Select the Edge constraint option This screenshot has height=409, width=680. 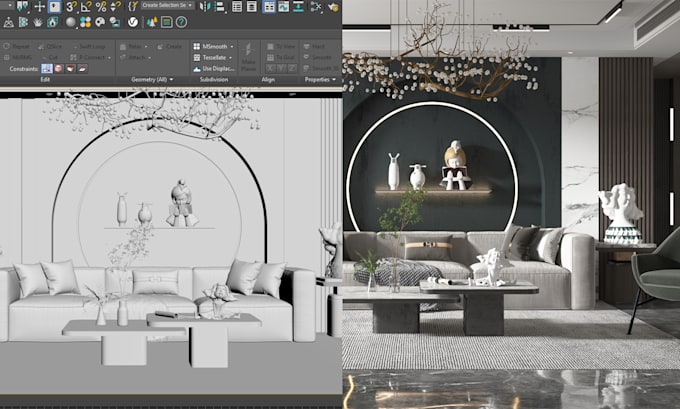(59, 69)
